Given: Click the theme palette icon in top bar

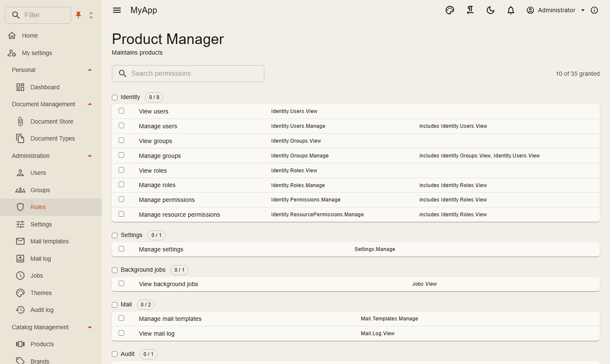Looking at the screenshot, I should [450, 10].
